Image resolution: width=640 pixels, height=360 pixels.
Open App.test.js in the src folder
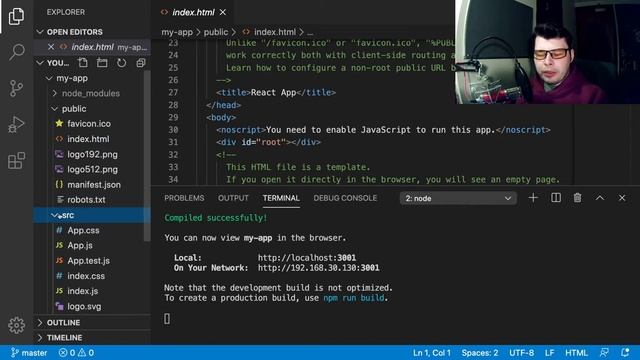[x=89, y=260]
